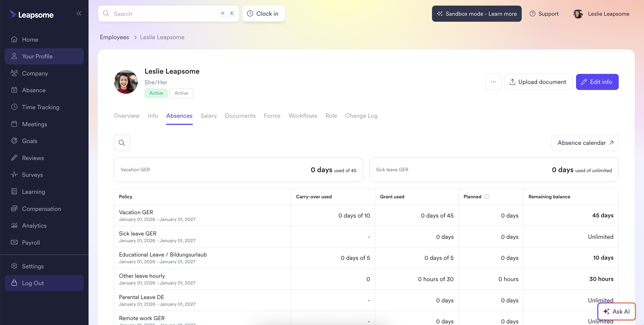Select the Vacation GER policy row
Image resolution: width=644 pixels, height=325 pixels.
point(366,215)
